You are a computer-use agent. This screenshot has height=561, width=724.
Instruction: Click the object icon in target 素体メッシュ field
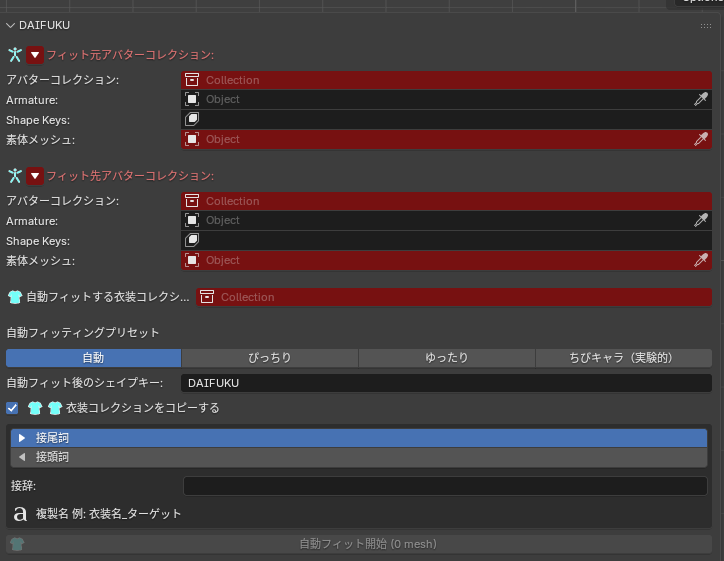[192, 260]
